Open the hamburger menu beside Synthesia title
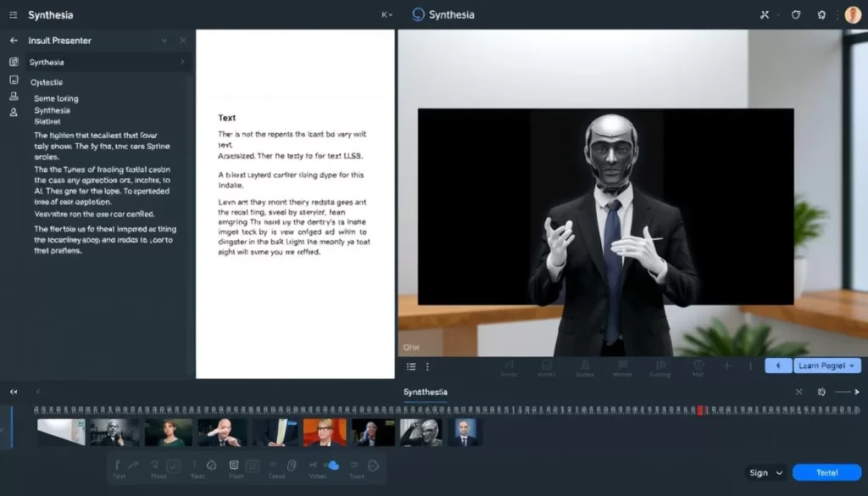Viewport: 868px width, 496px height. pyautogui.click(x=14, y=15)
